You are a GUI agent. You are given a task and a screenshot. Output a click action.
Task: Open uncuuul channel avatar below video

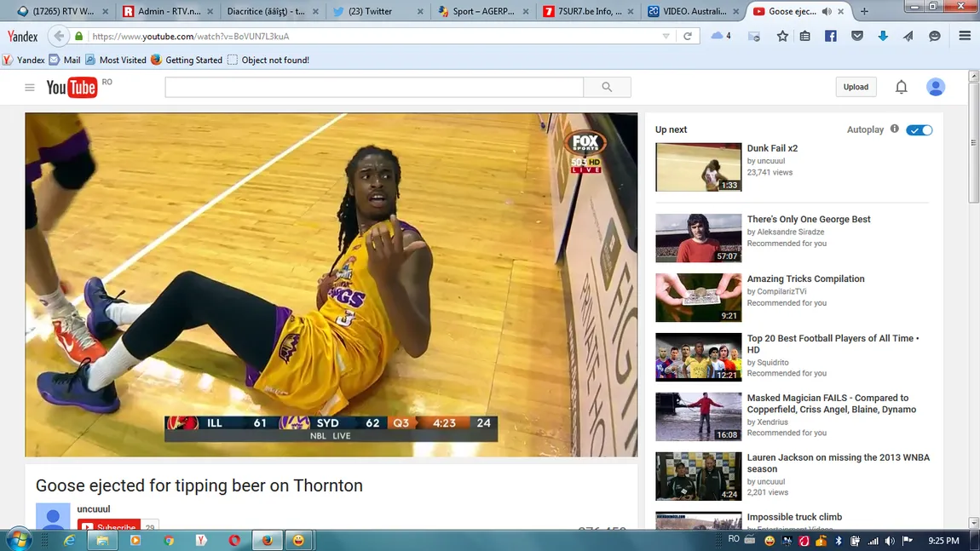(53, 516)
